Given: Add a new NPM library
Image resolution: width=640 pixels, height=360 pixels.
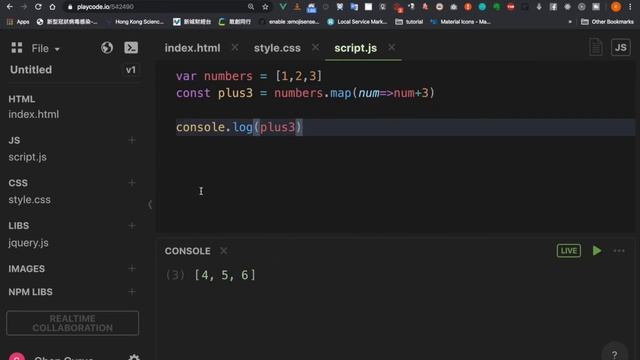Looking at the screenshot, I should (132, 291).
